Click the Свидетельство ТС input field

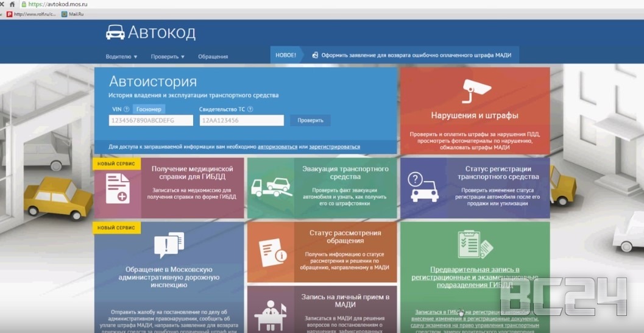[x=241, y=121]
